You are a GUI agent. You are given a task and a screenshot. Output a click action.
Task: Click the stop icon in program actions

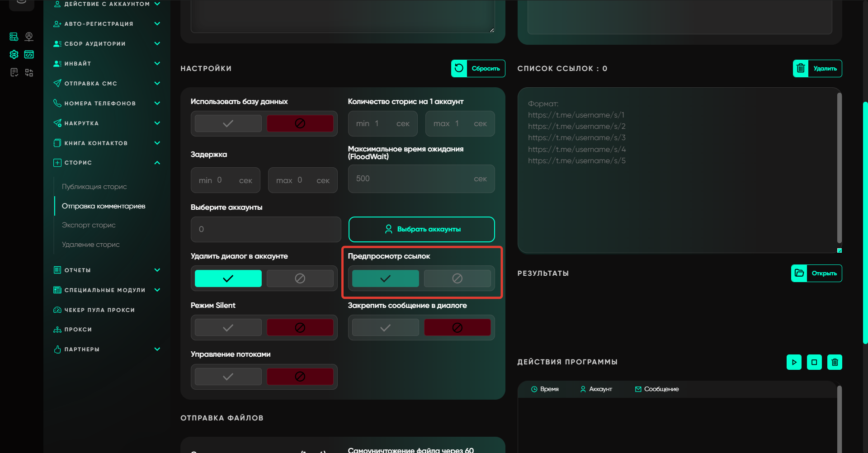point(814,362)
